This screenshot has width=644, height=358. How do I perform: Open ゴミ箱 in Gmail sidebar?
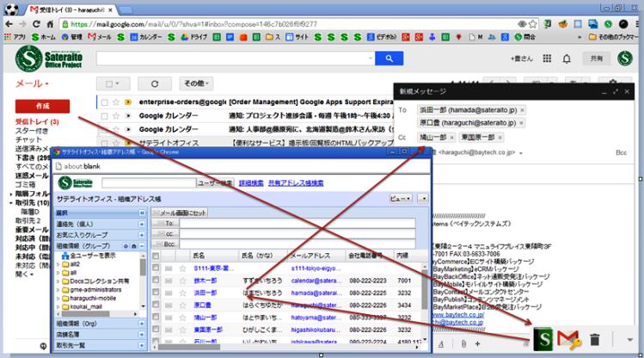(26, 185)
